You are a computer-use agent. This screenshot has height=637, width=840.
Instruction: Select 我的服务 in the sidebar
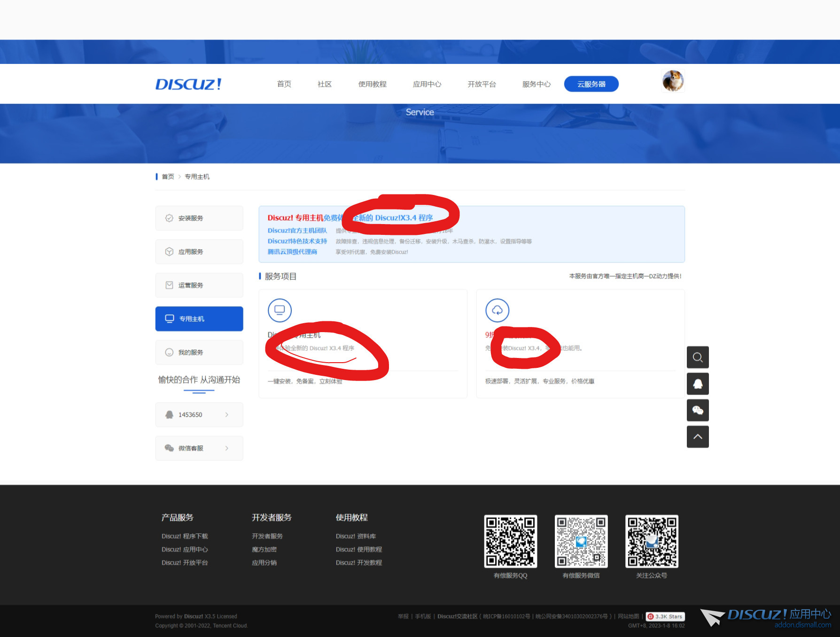click(x=199, y=352)
